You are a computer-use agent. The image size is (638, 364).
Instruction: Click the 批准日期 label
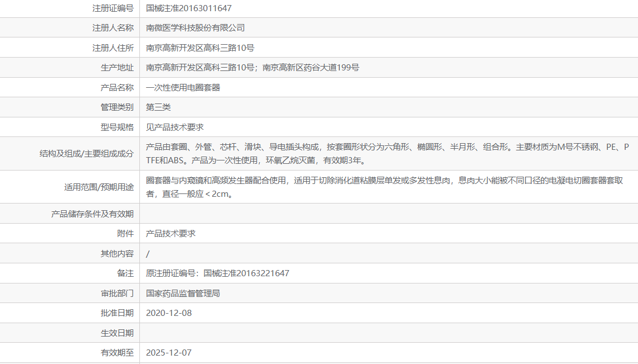click(x=117, y=313)
